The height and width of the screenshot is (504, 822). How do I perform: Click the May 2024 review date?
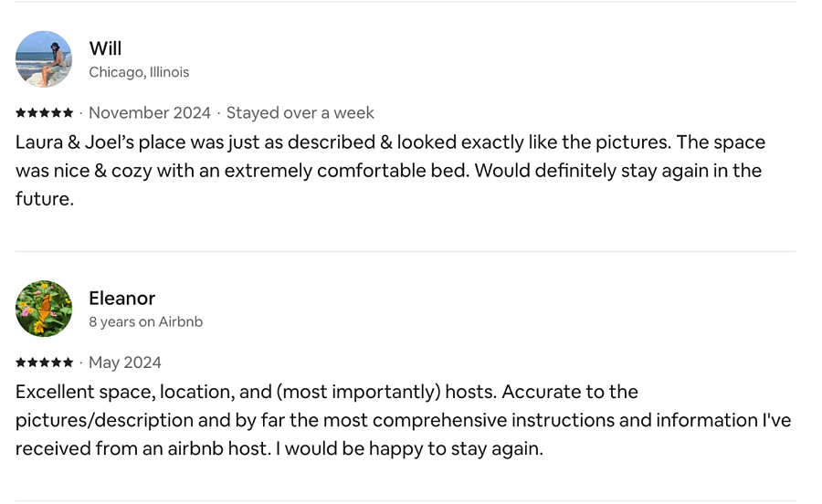pos(125,362)
